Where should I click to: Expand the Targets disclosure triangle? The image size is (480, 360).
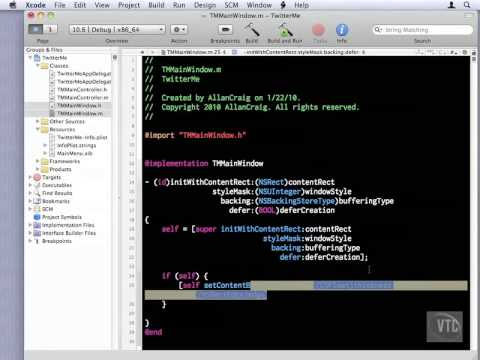coord(30,177)
